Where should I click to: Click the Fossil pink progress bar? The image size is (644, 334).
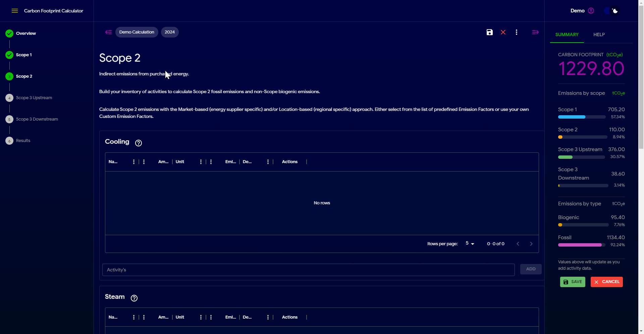[582, 245]
